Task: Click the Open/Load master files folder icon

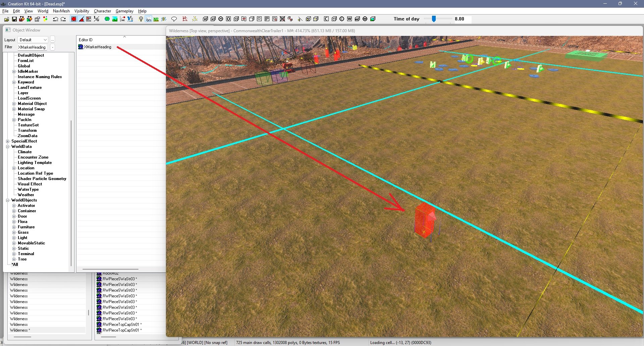Action: [7, 19]
